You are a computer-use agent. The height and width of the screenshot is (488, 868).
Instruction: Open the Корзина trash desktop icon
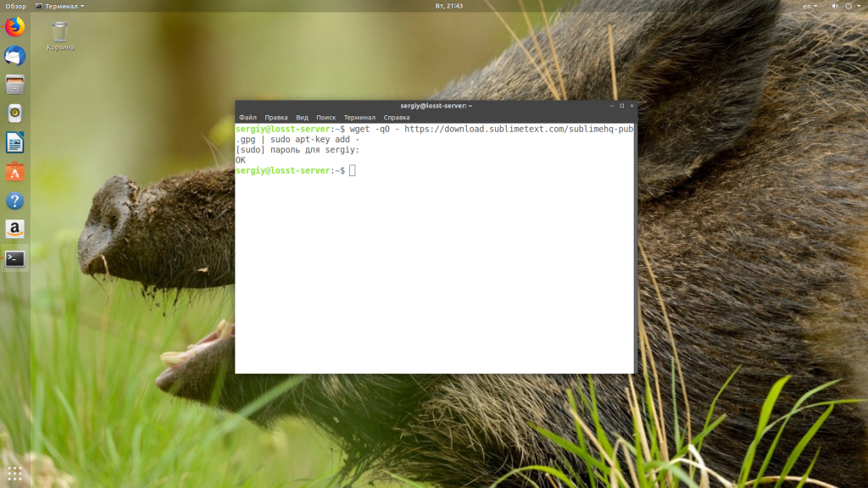59,36
